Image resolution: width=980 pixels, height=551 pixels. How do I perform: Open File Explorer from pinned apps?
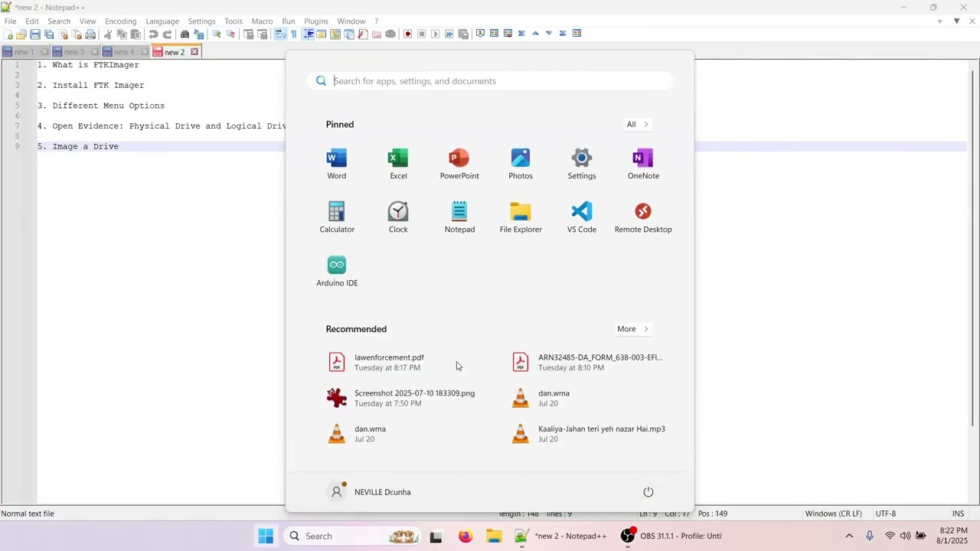[x=521, y=218]
